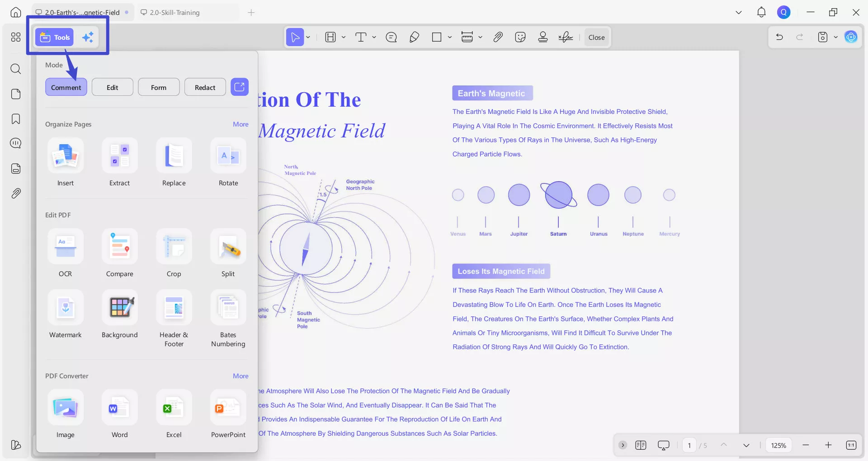Convert PDF to PowerPoint

(228, 407)
